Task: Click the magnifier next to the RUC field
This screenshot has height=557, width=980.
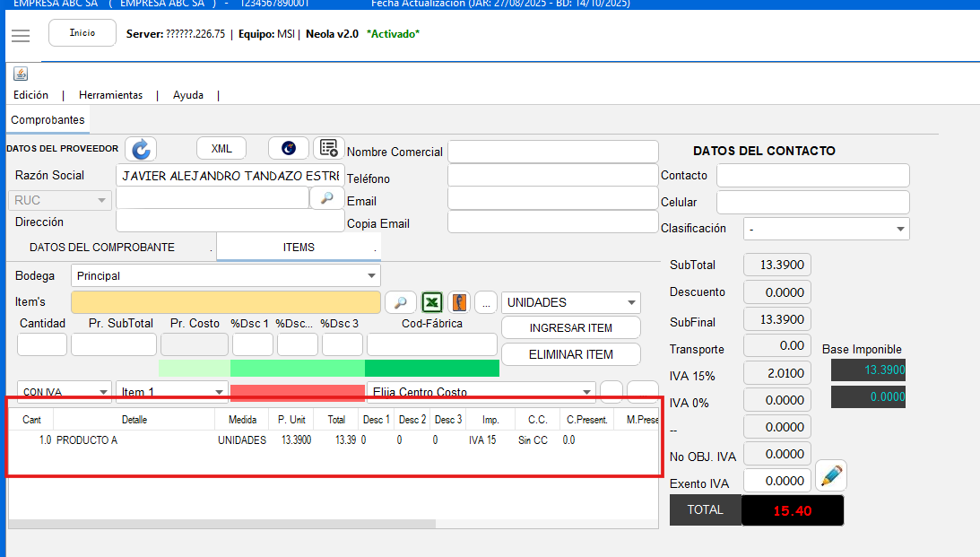Action: 326,198
